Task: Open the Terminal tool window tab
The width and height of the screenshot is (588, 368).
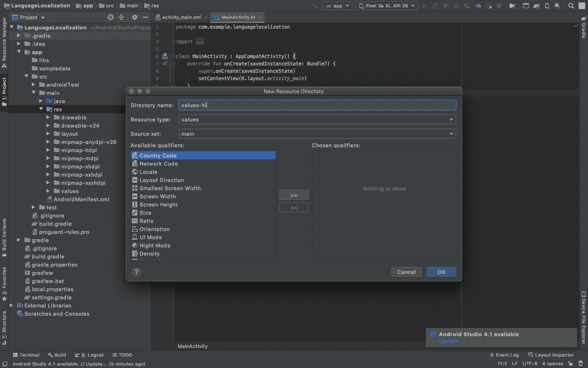Action: tap(26, 355)
